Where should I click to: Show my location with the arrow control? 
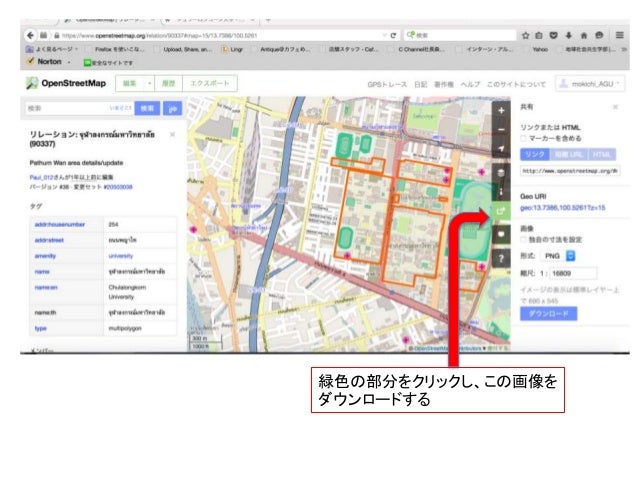point(501,149)
